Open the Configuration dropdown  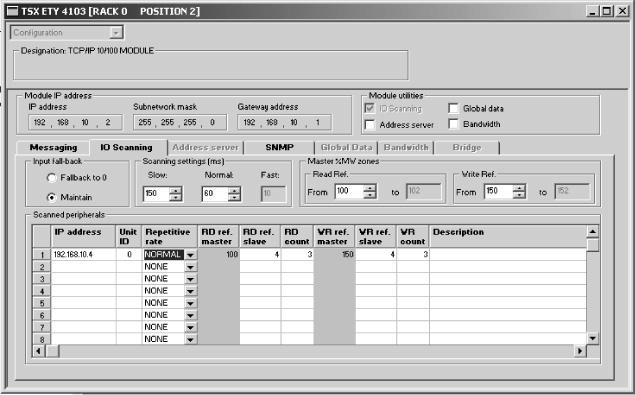(116, 33)
